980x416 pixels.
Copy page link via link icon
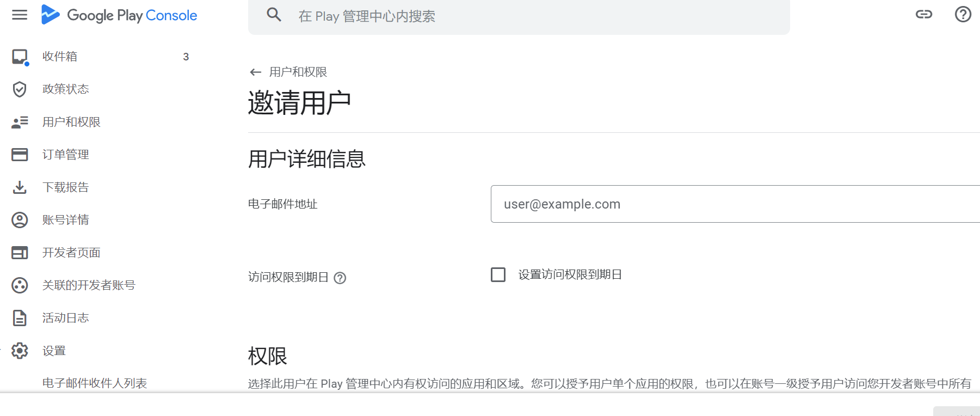pyautogui.click(x=924, y=14)
